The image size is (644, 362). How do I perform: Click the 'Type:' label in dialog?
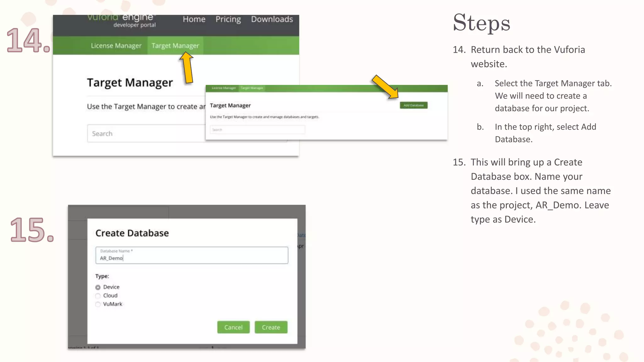coord(102,276)
